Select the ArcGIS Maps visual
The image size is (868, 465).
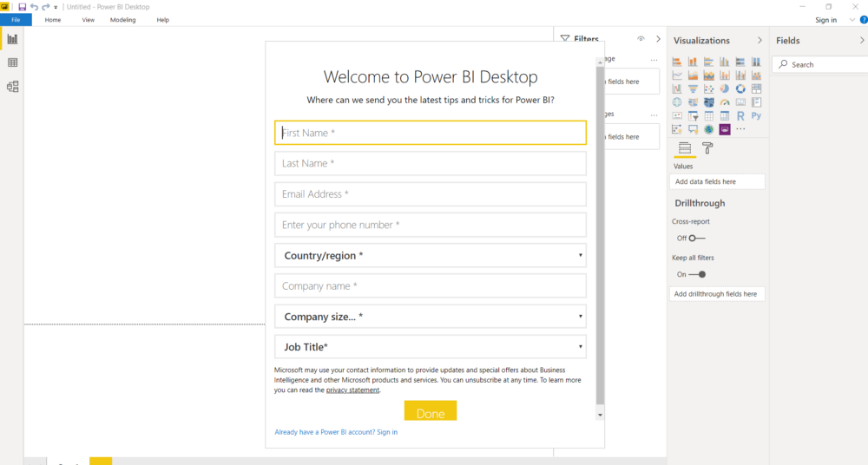click(x=708, y=129)
